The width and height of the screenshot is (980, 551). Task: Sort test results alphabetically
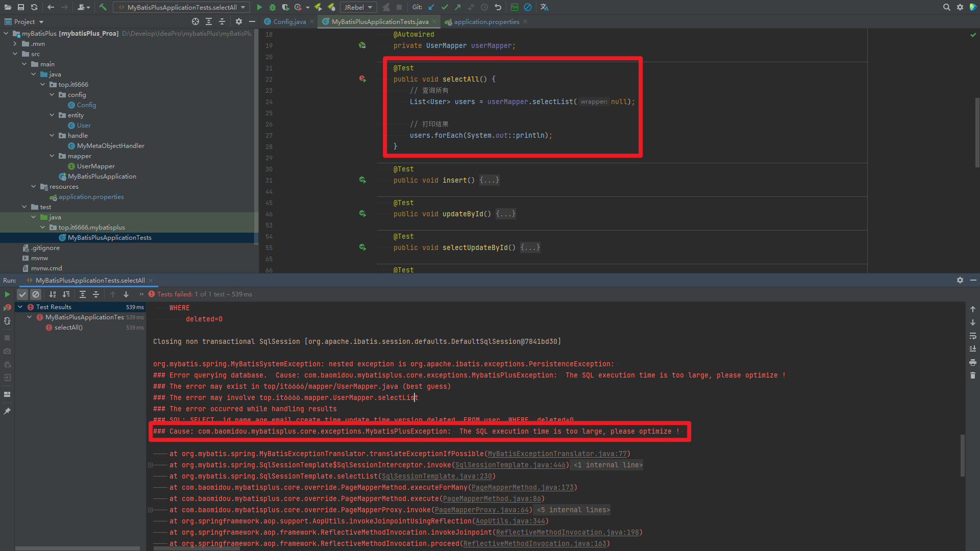pyautogui.click(x=53, y=294)
